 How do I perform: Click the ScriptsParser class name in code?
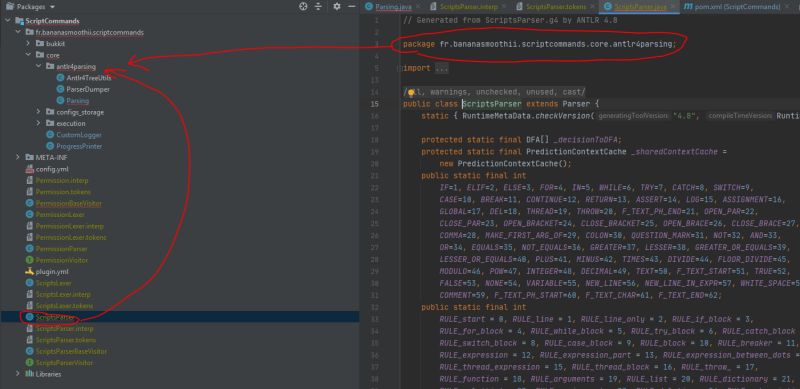[492, 104]
